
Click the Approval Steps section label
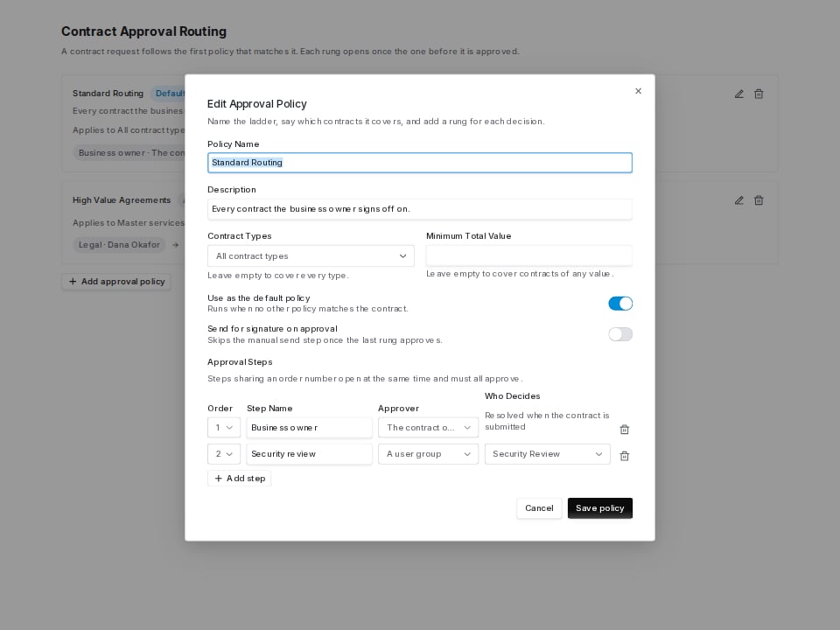pos(240,362)
